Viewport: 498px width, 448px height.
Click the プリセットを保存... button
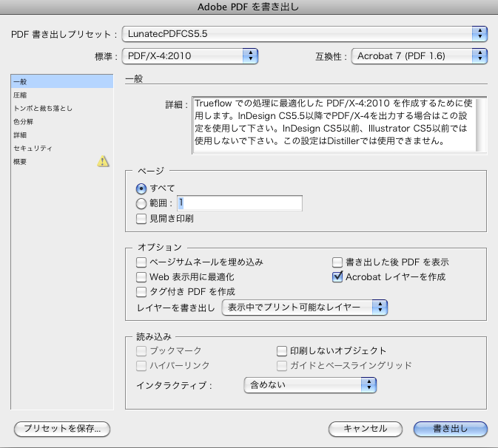click(62, 429)
